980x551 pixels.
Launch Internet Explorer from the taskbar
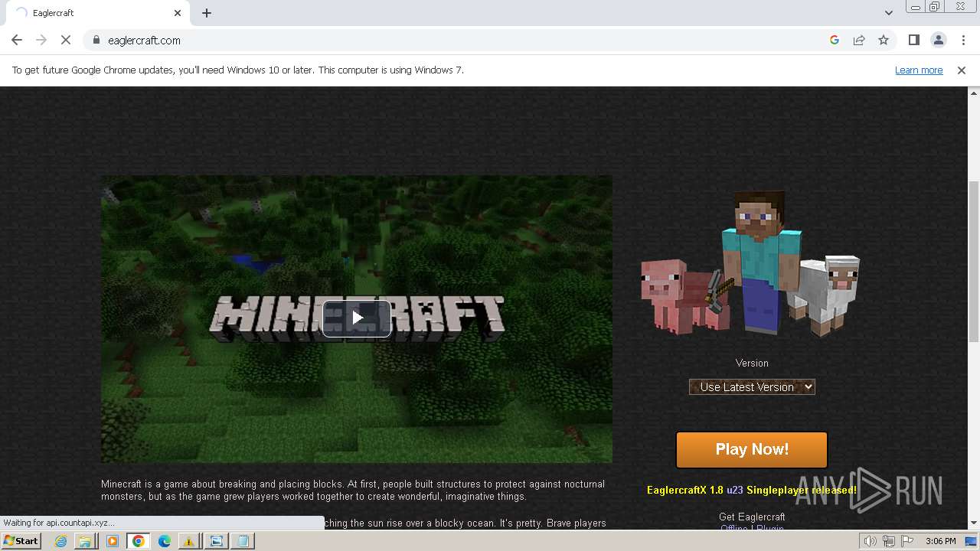click(60, 541)
